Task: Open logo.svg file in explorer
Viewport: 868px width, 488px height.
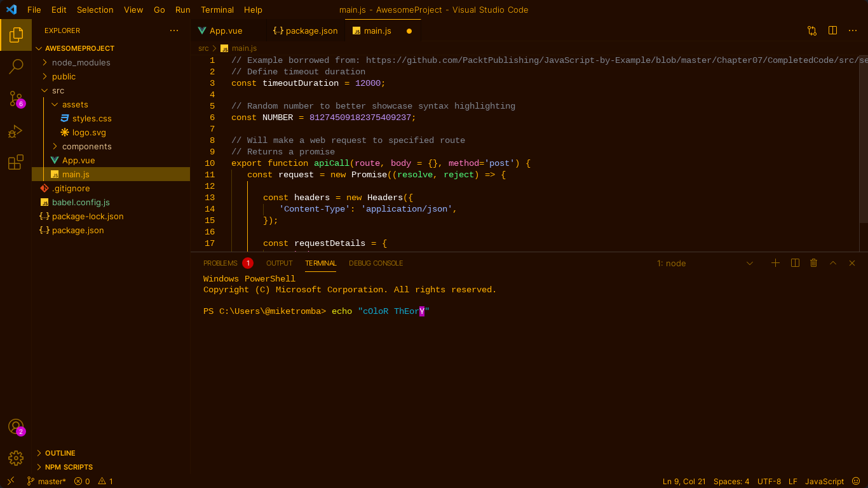Action: (89, 132)
